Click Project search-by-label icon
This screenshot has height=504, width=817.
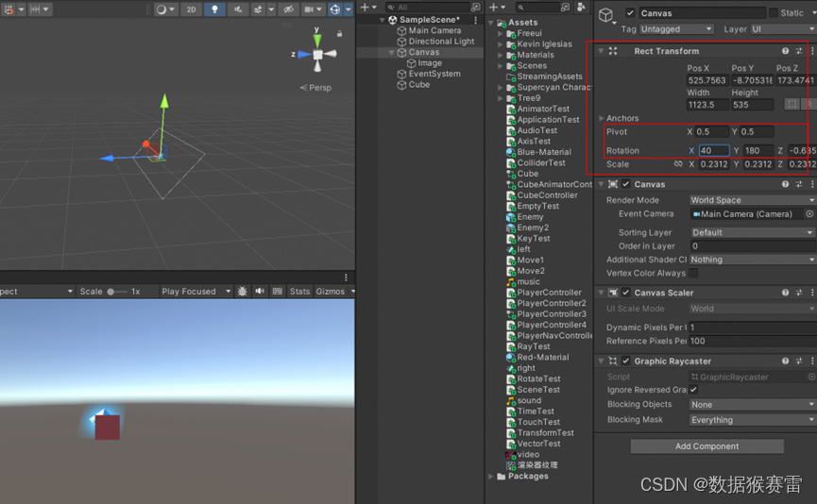pyautogui.click(x=582, y=7)
